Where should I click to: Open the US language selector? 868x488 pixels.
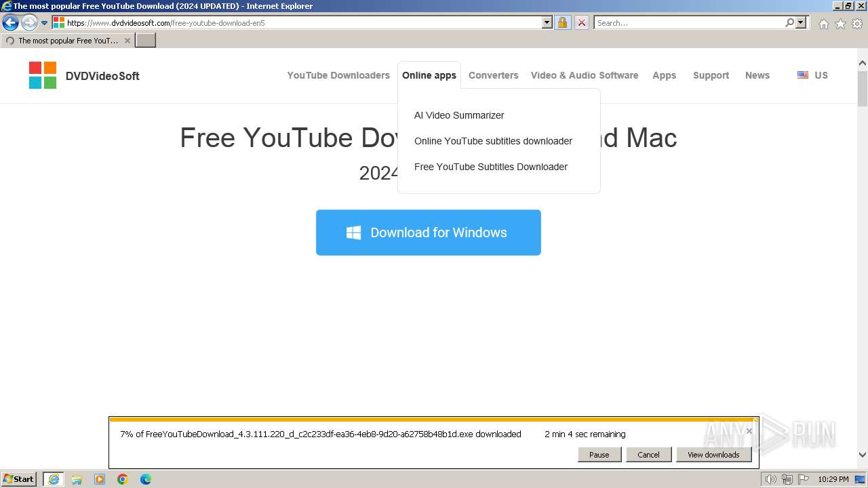click(812, 75)
